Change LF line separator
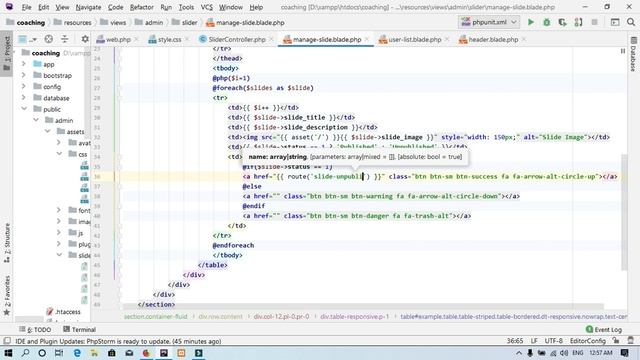Screen dimensions: 640x360 coord(534,341)
